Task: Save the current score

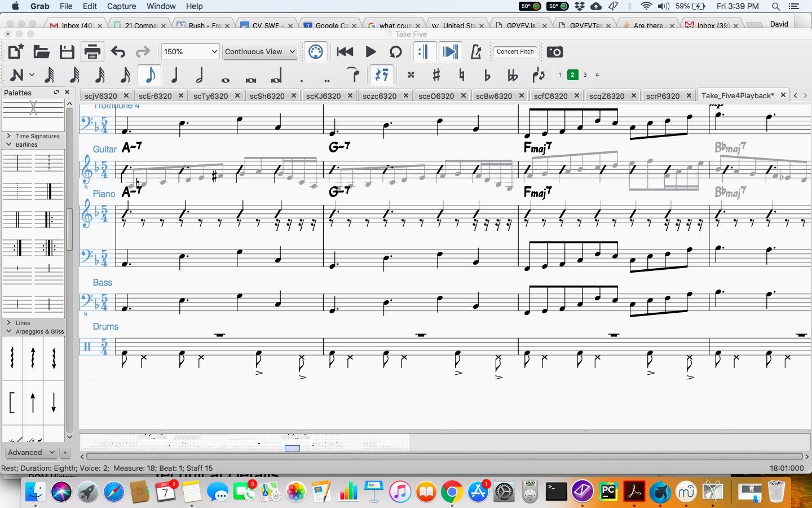Action: tap(67, 52)
